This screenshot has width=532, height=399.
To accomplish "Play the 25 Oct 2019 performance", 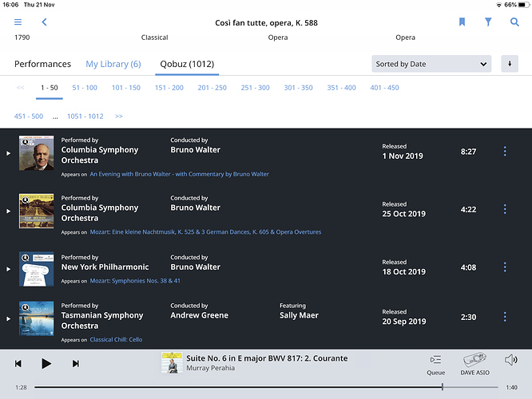I will pyautogui.click(x=9, y=211).
